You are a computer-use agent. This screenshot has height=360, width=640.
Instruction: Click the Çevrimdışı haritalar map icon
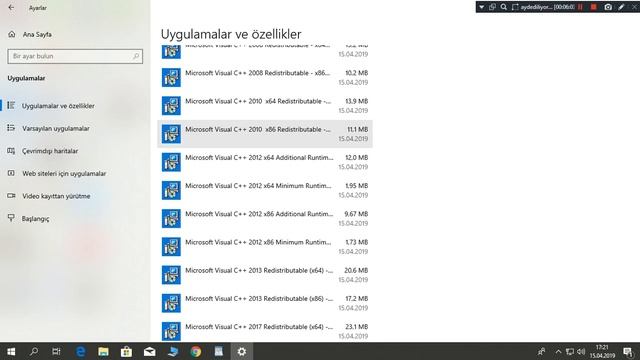(x=11, y=151)
